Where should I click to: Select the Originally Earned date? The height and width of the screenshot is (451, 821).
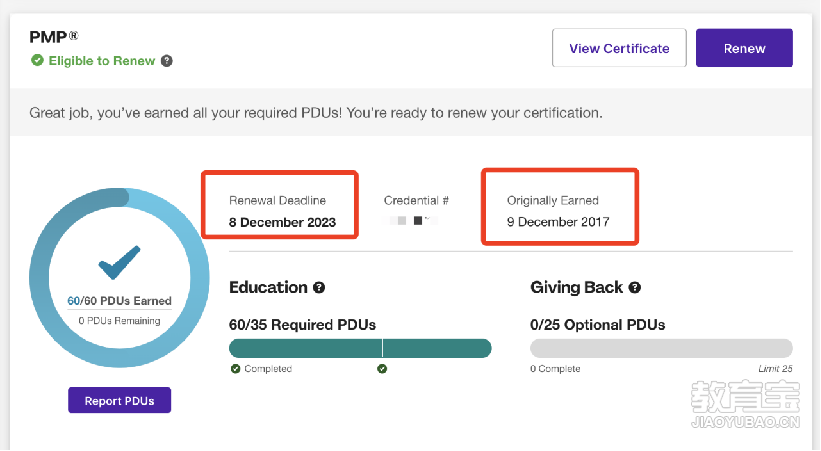pyautogui.click(x=558, y=222)
